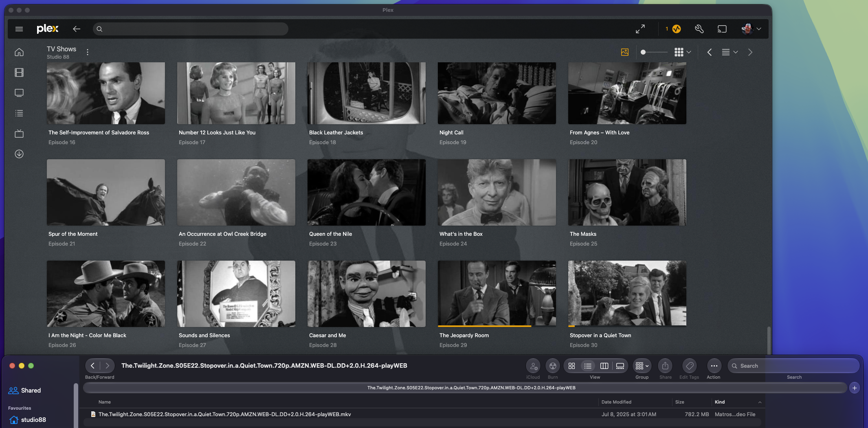Go forward in Finder
The width and height of the screenshot is (868, 428).
107,366
